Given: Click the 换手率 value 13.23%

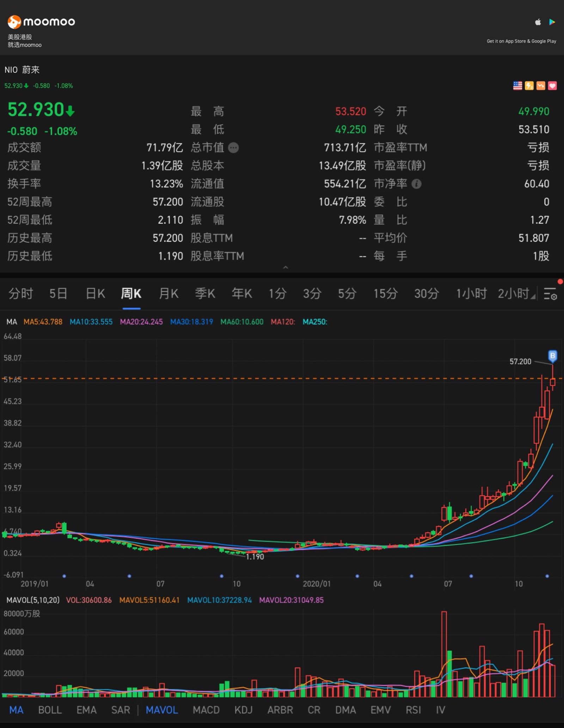Looking at the screenshot, I should click(166, 184).
